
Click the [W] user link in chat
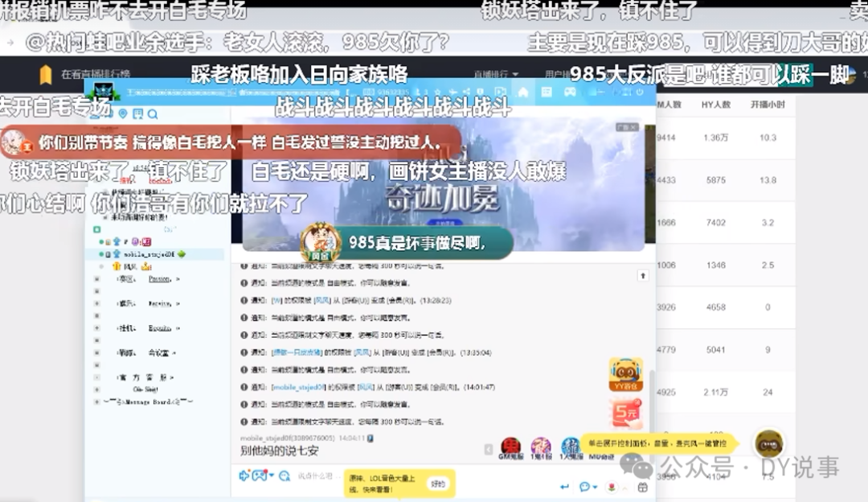276,300
